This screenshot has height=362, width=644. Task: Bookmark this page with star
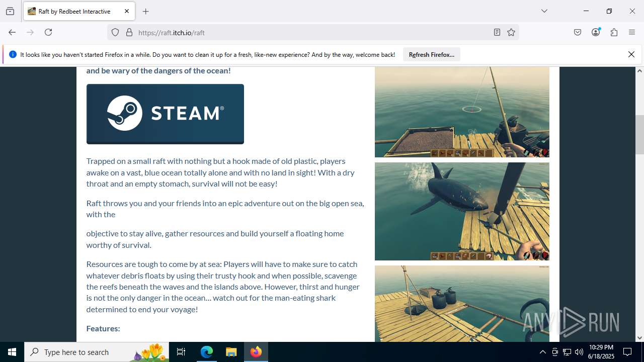(x=511, y=32)
